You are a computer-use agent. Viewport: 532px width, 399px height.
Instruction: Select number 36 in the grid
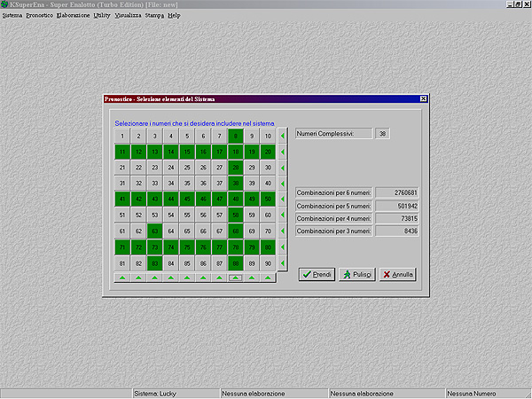tap(203, 184)
